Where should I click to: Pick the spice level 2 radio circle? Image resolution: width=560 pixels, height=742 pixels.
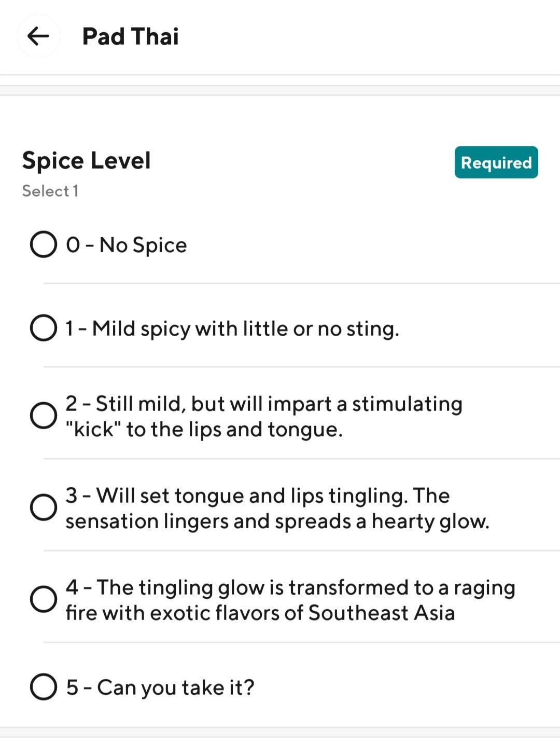44,416
